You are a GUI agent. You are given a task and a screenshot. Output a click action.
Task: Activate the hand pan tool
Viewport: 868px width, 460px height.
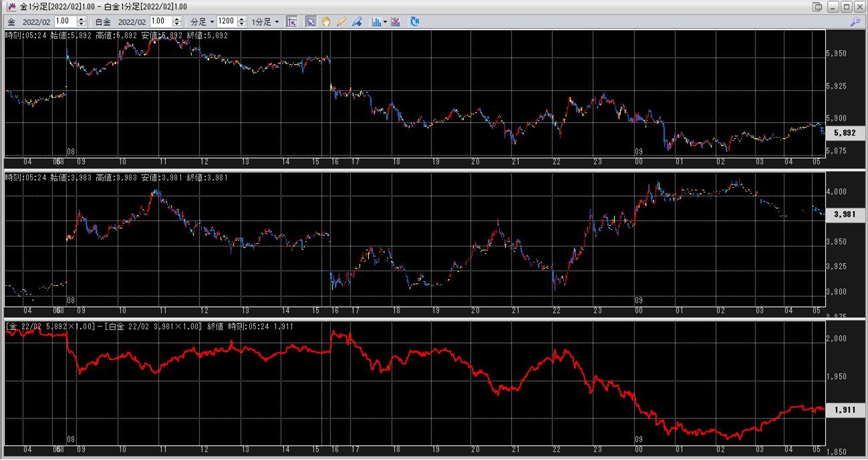(326, 21)
